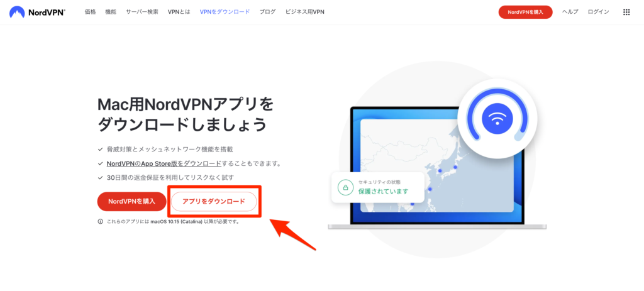Select VPNをダウンロード in navigation
644x291 pixels.
coord(225,12)
